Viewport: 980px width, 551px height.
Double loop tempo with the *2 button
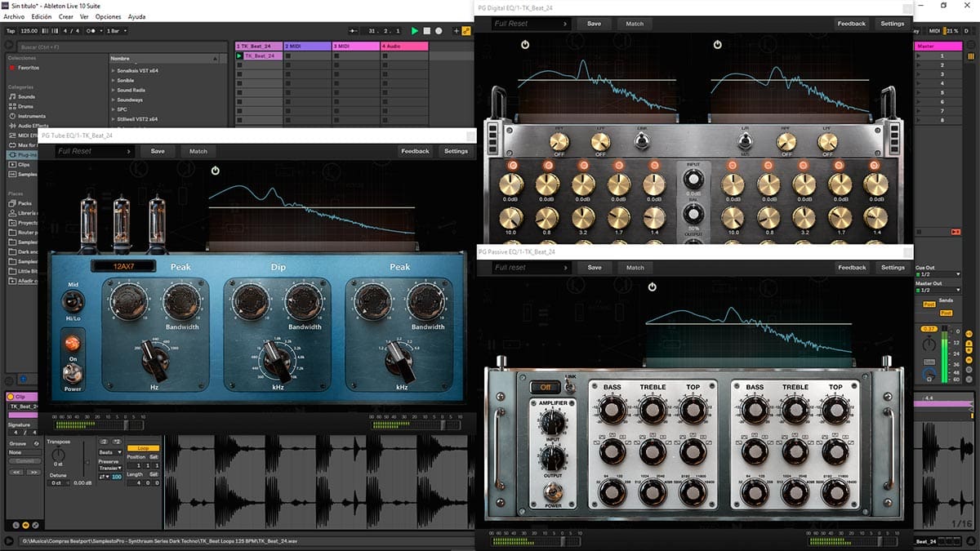[117, 442]
